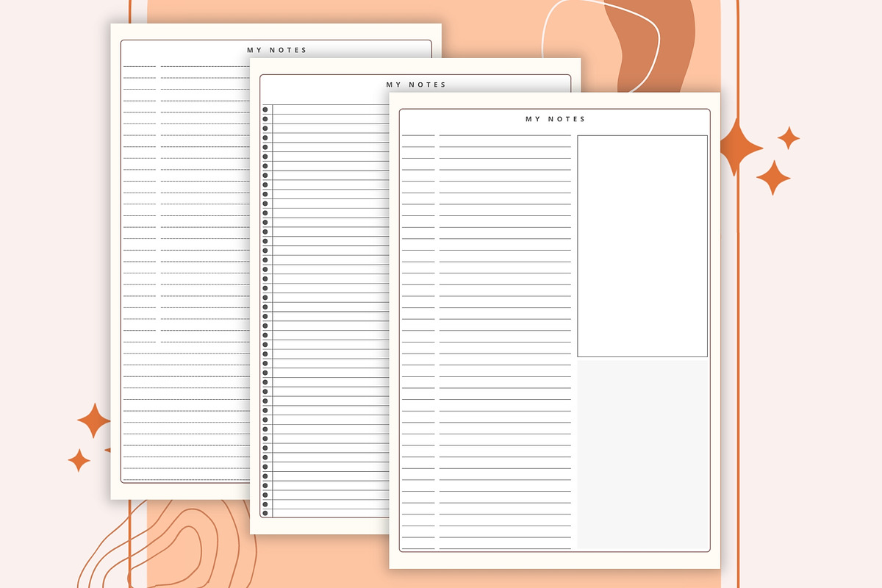Select the empty white outlined box on front page
This screenshot has width=882, height=588.
click(x=642, y=246)
